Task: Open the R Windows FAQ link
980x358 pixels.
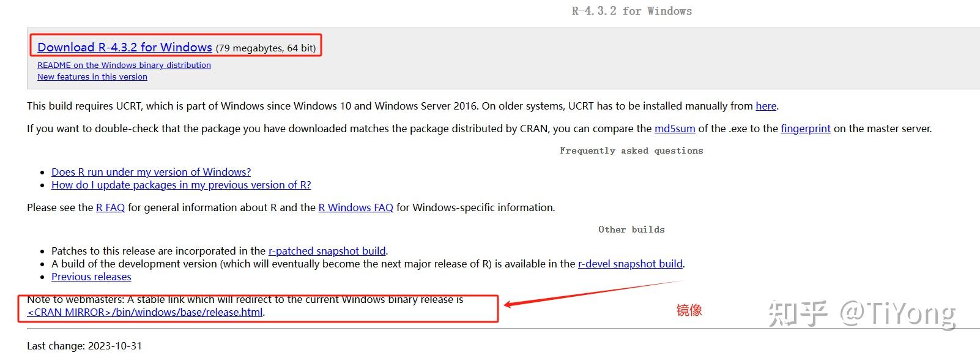Action: tap(356, 207)
